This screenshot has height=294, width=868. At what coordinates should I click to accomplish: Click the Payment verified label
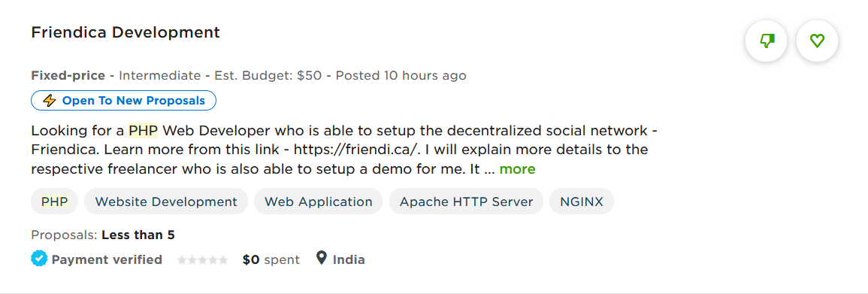(x=107, y=259)
